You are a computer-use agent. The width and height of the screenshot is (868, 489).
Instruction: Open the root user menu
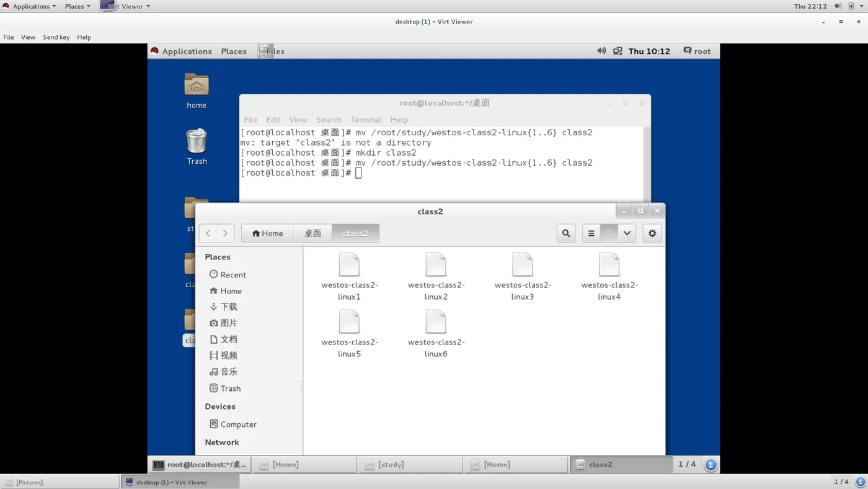pos(697,51)
